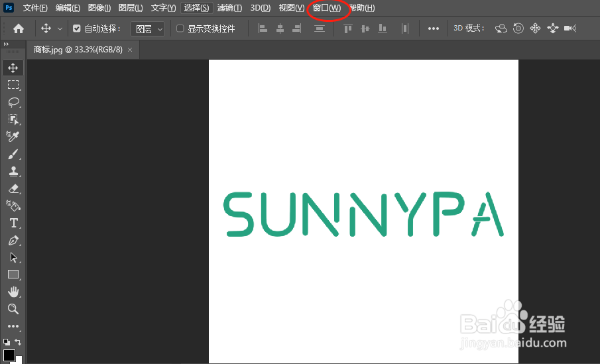Select the Brush tool
Viewport: 600px width, 364px height.
click(13, 154)
